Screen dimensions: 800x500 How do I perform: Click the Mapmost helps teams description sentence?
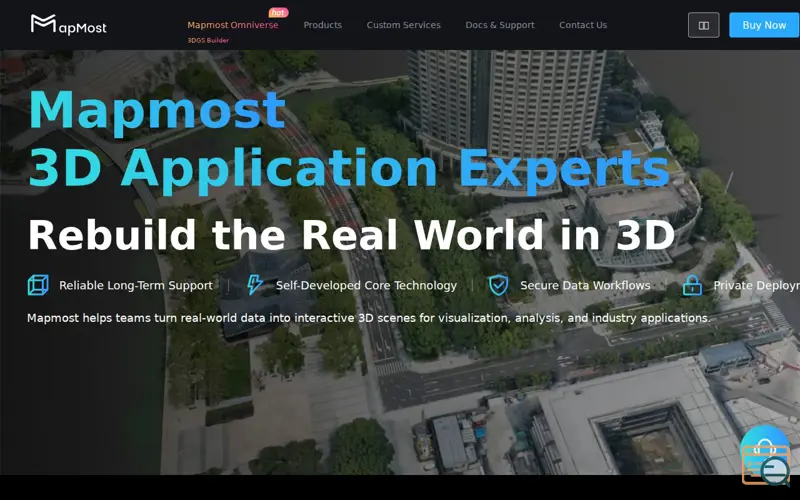pyautogui.click(x=368, y=318)
